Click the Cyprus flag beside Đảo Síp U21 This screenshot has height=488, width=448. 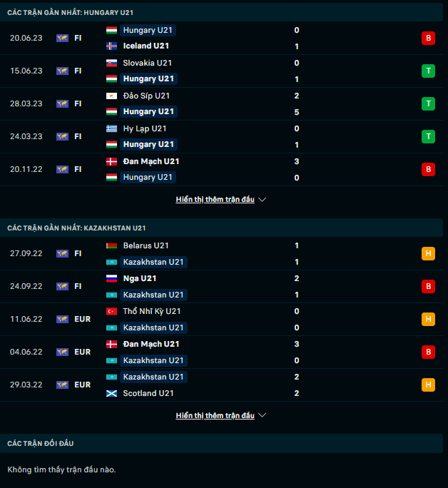[111, 96]
